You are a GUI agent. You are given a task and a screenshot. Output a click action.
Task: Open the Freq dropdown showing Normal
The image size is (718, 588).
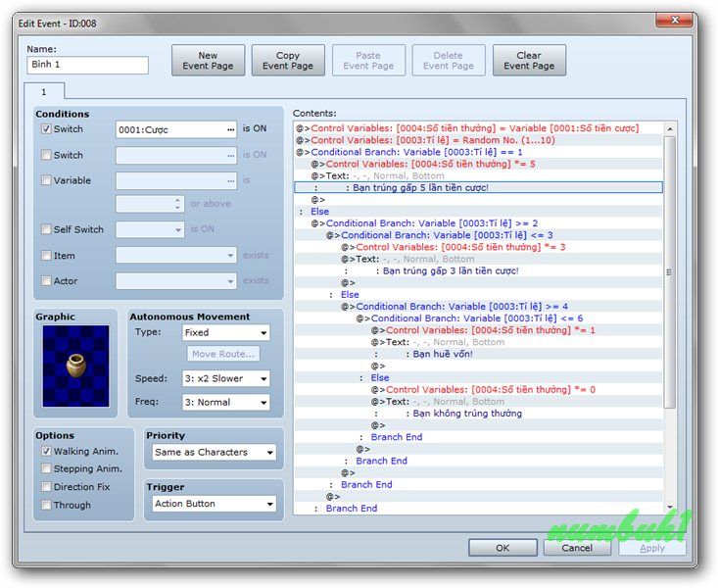(225, 403)
